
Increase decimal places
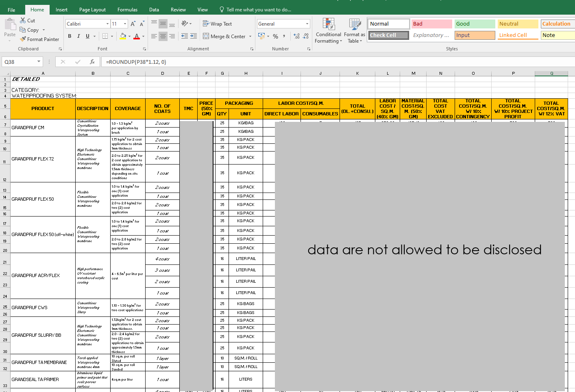[x=296, y=36]
